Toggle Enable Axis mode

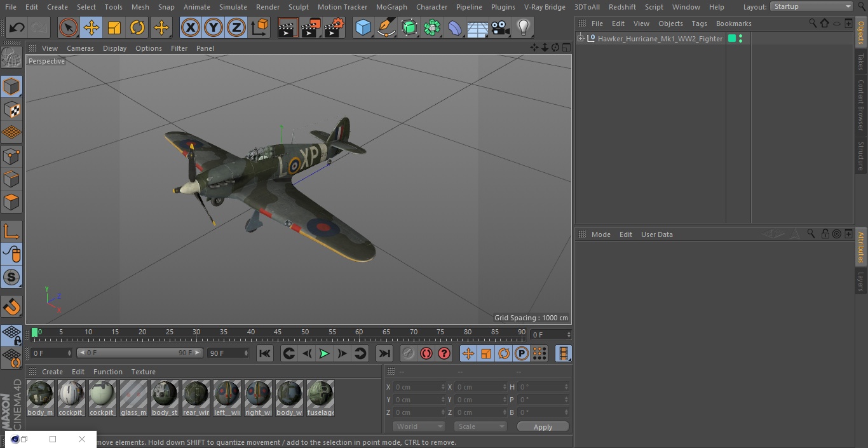tap(11, 231)
